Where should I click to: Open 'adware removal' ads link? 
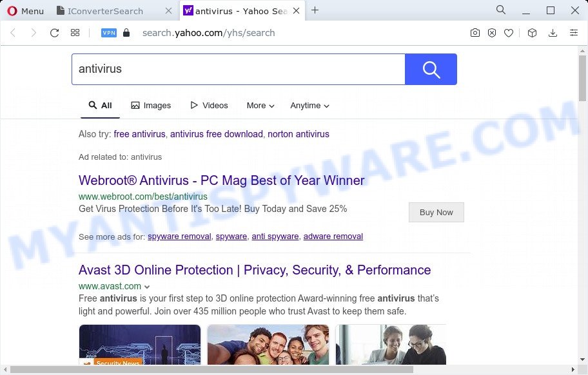tap(333, 236)
